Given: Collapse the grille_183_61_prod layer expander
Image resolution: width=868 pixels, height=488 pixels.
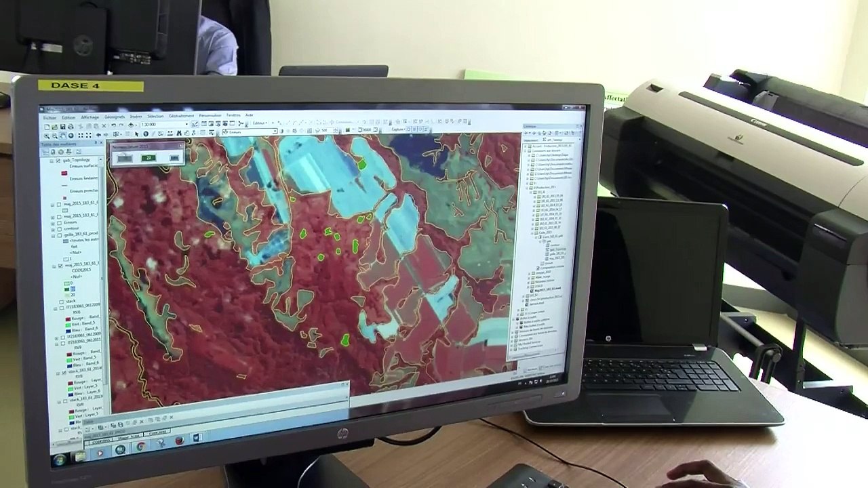Looking at the screenshot, I should click(53, 236).
